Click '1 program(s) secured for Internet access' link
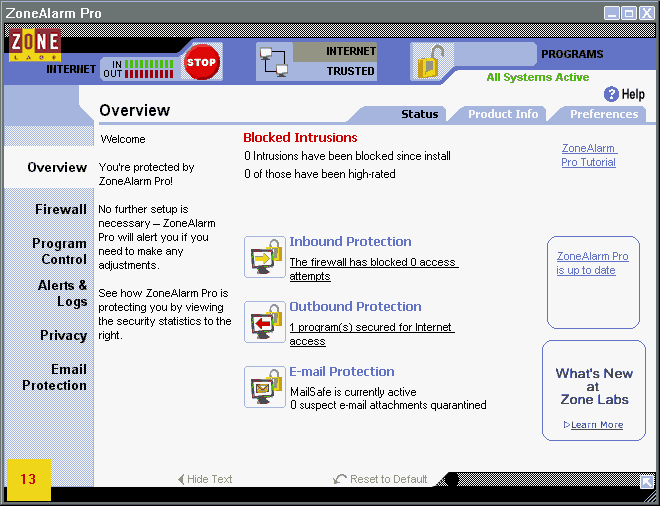 pos(372,334)
